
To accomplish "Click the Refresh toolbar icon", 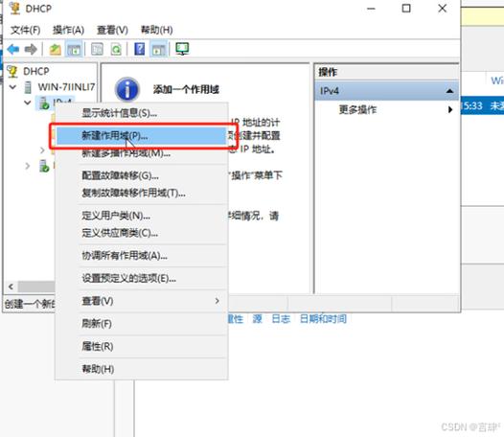I will [116, 49].
